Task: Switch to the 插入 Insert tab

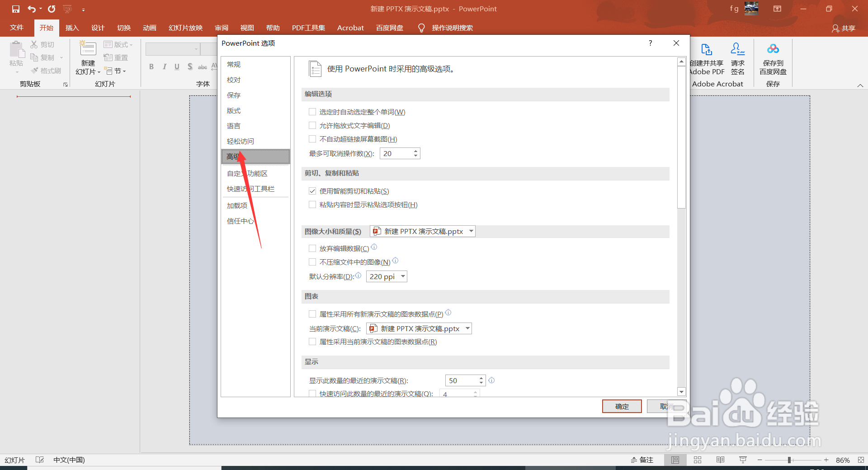Action: click(x=72, y=28)
